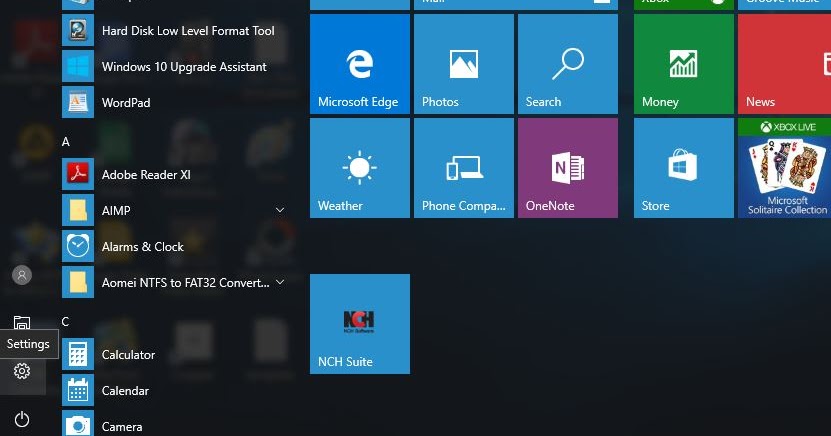Launch the OneNote tile
This screenshot has height=436, width=831.
568,168
